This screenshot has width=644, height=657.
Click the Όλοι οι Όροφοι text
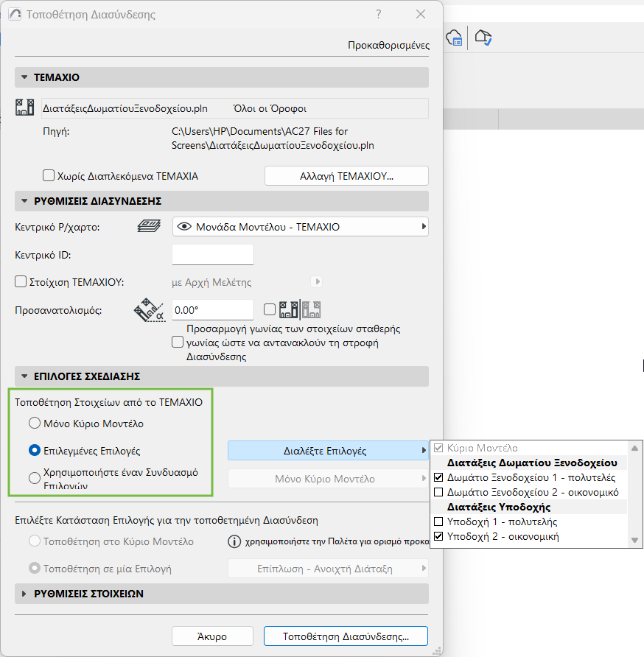pyautogui.click(x=270, y=108)
